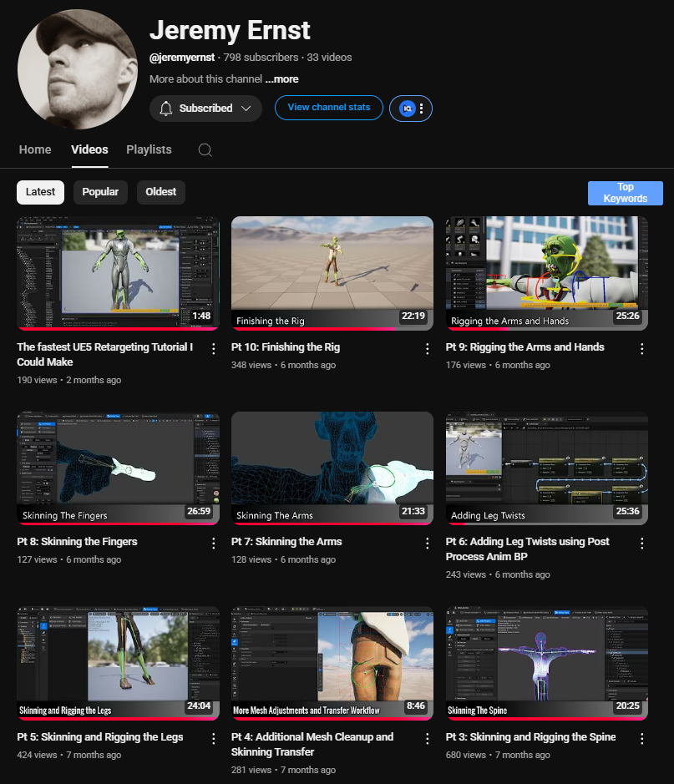Viewport: 674px width, 784px height.
Task: Open title 'Pt 8: Skinning the Fingers'
Action: coord(77,542)
